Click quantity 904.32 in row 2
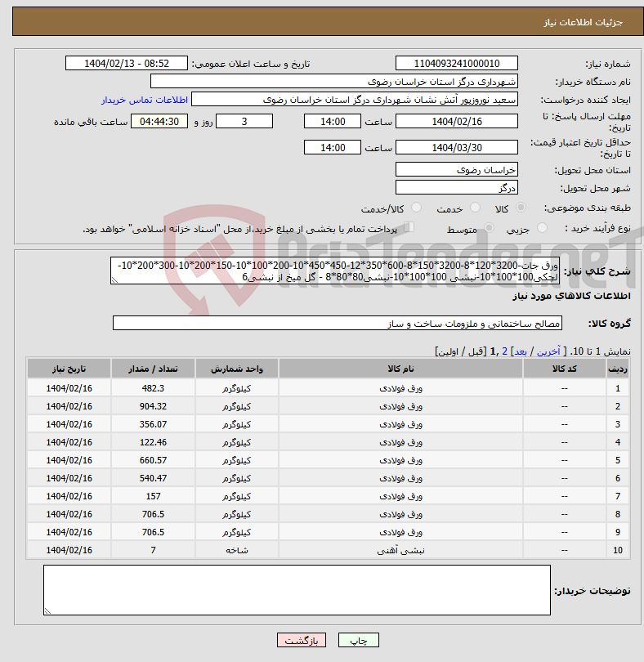644x662 pixels. (153, 406)
